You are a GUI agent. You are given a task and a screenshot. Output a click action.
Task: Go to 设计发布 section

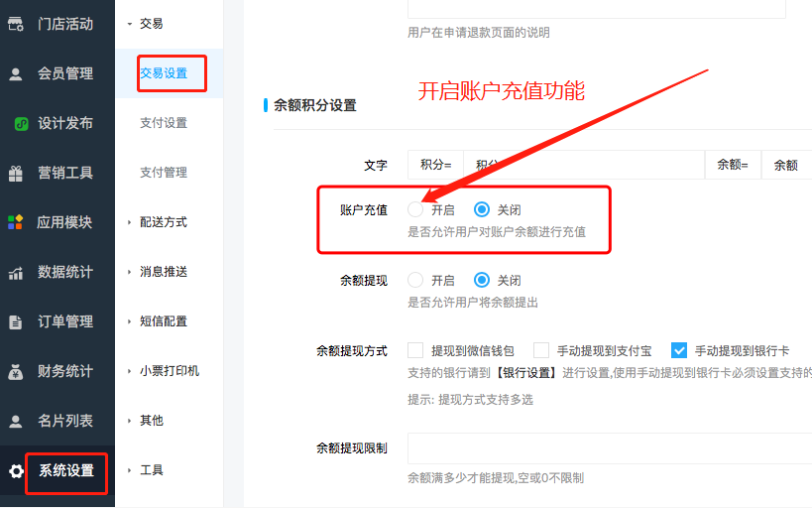pos(65,123)
